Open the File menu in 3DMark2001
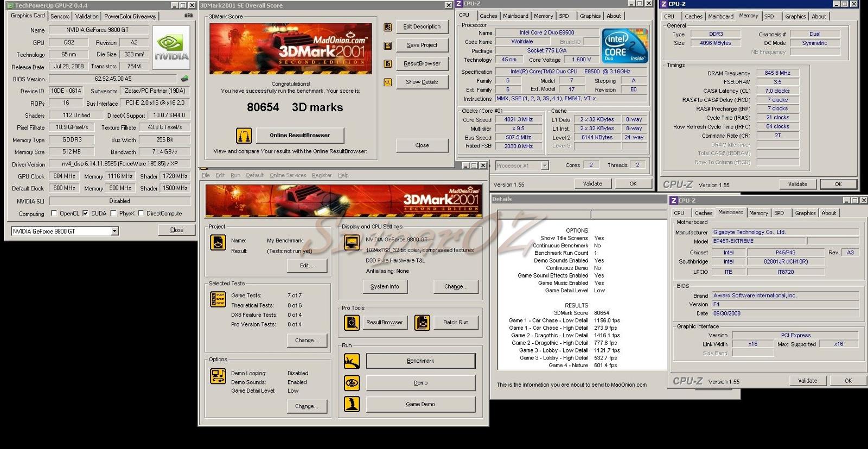Image resolution: width=868 pixels, height=449 pixels. [x=206, y=175]
